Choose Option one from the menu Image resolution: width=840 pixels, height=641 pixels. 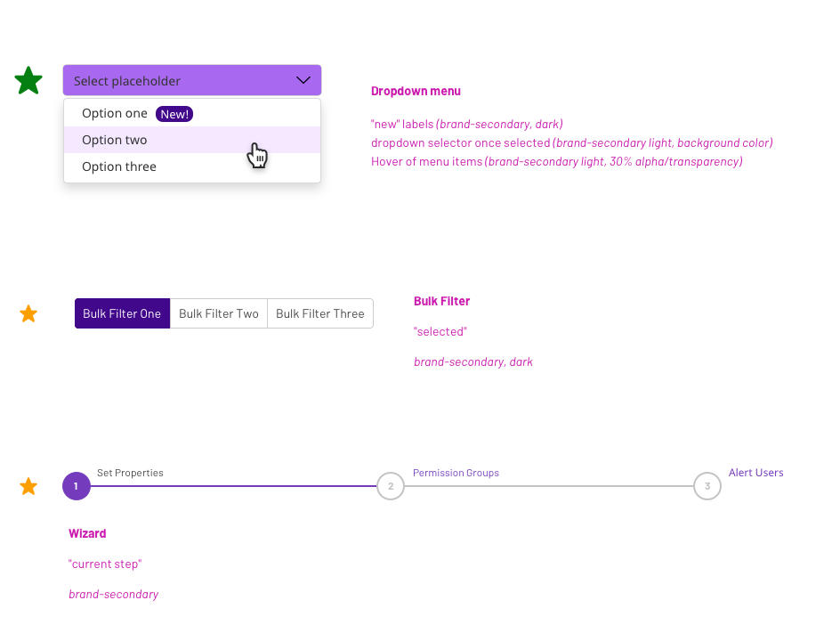192,114
